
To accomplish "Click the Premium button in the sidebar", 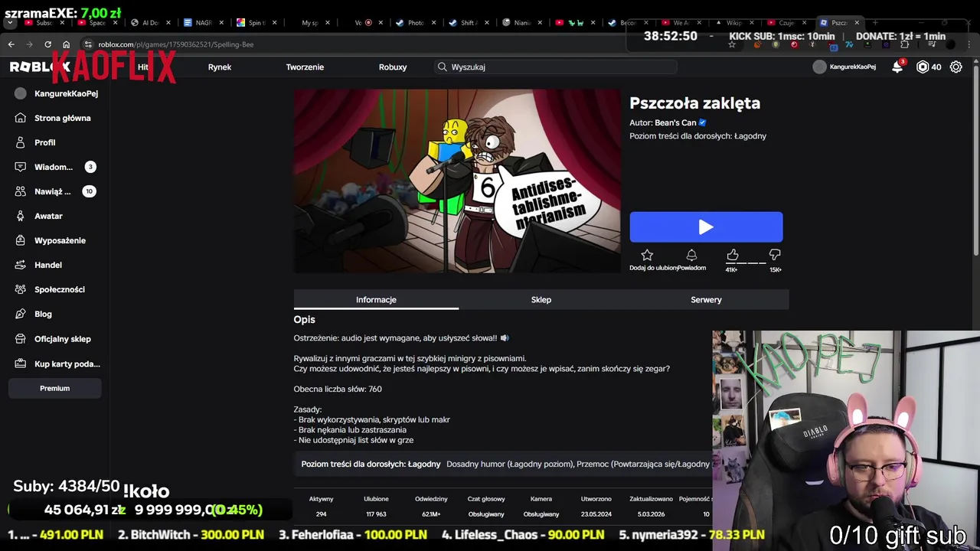I will pyautogui.click(x=54, y=388).
